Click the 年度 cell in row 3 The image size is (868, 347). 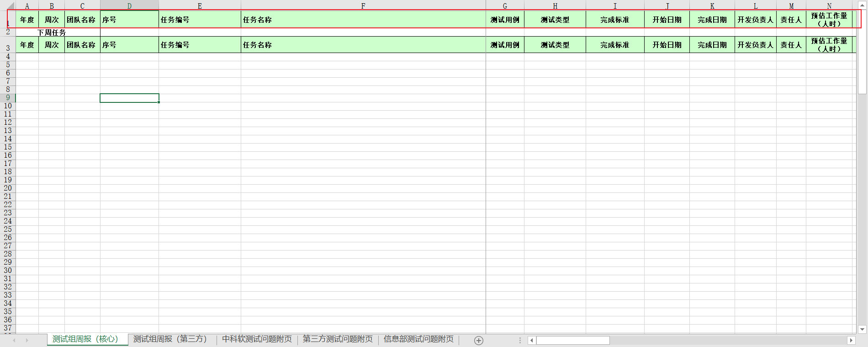pyautogui.click(x=27, y=45)
